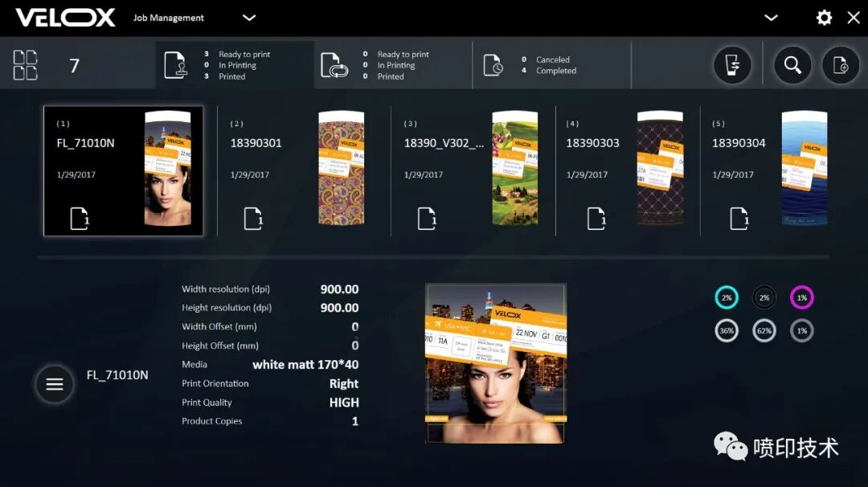Select job card 18390303
Screen dimensions: 868x487
coord(628,171)
